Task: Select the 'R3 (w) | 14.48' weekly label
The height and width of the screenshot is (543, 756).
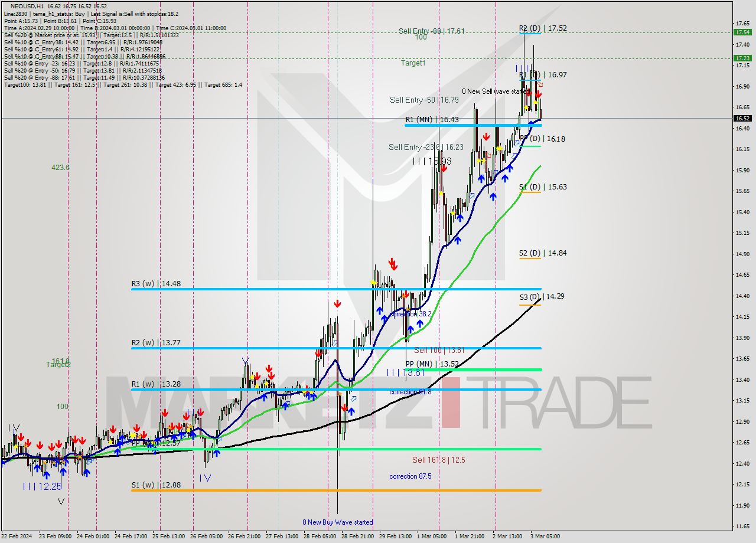Action: [156, 283]
